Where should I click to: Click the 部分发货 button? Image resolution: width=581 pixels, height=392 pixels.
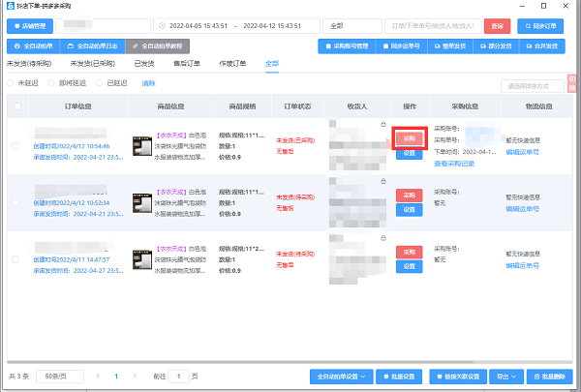tap(496, 46)
